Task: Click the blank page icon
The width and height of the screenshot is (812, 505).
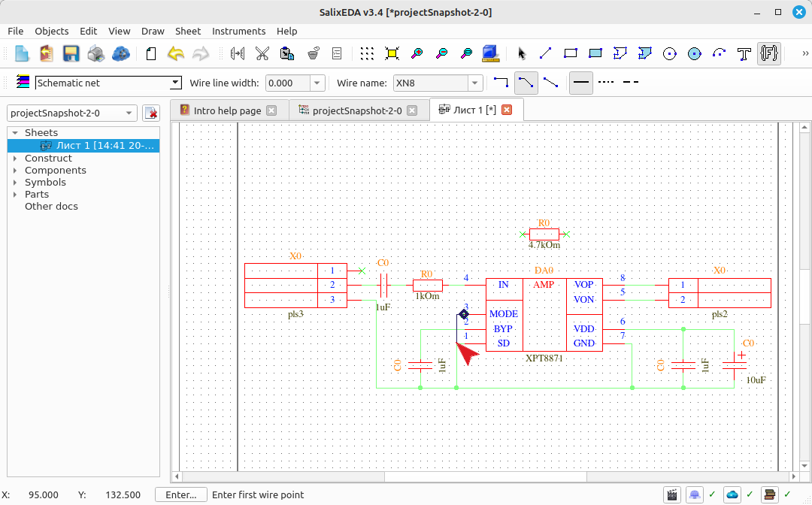Action: (150, 53)
